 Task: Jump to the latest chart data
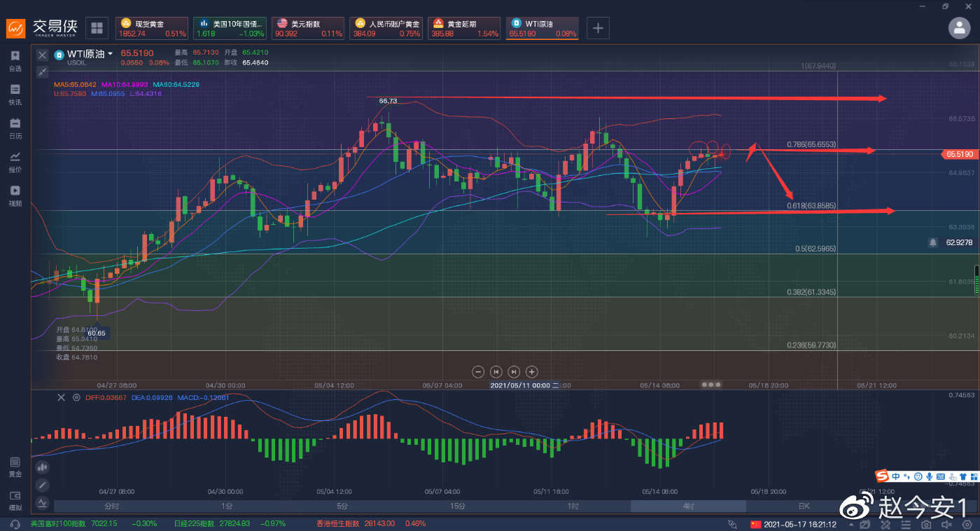(514, 371)
